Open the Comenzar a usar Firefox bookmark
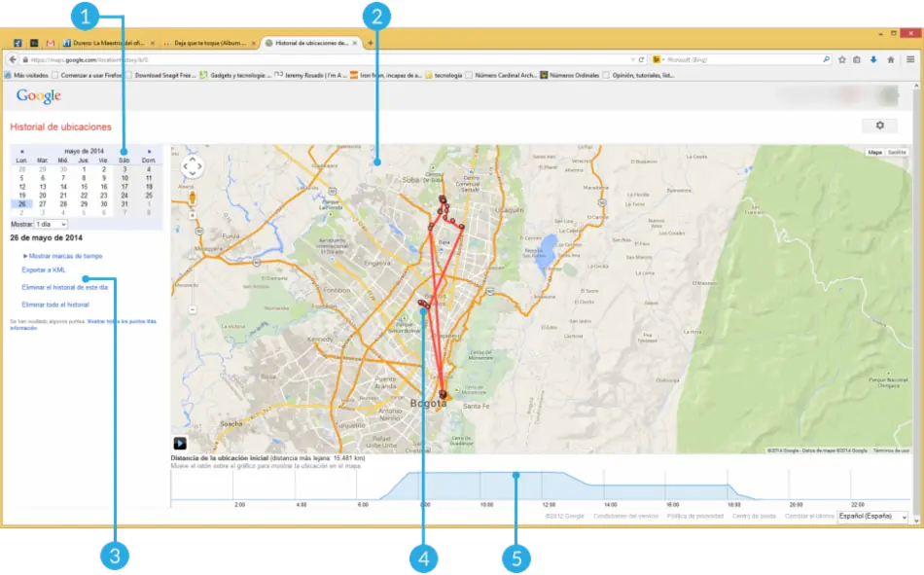The width and height of the screenshot is (924, 575). [88, 76]
